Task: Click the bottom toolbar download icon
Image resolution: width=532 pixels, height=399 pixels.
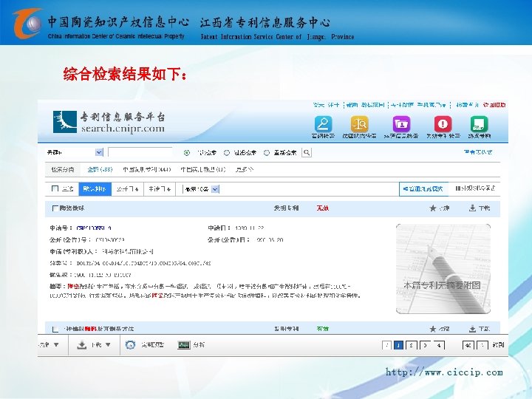Action: point(82,345)
